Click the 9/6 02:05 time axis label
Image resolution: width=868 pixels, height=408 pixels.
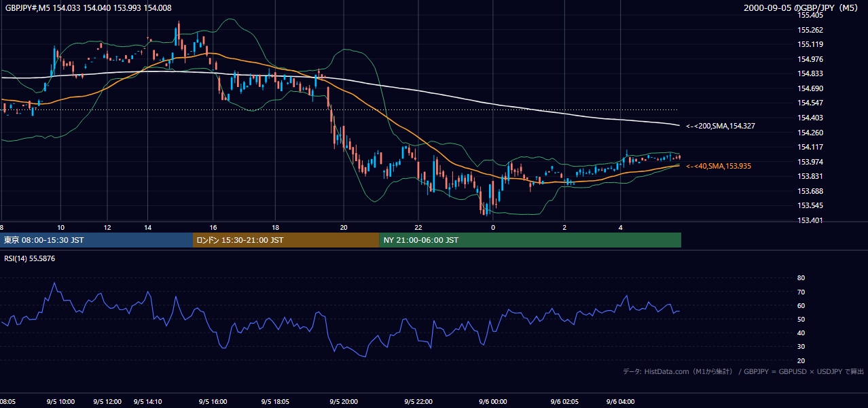pos(564,402)
